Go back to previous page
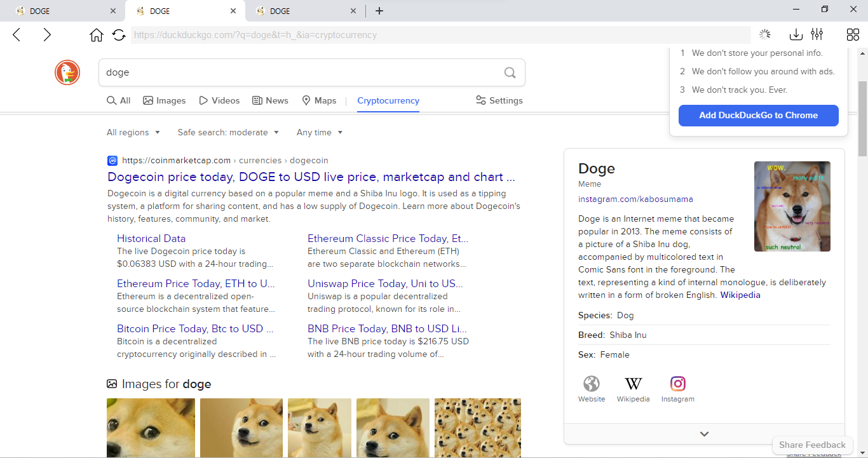 17,35
